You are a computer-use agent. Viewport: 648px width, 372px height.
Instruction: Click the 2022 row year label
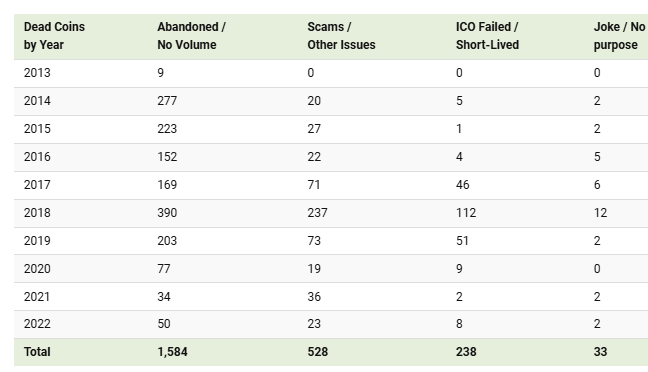point(37,324)
